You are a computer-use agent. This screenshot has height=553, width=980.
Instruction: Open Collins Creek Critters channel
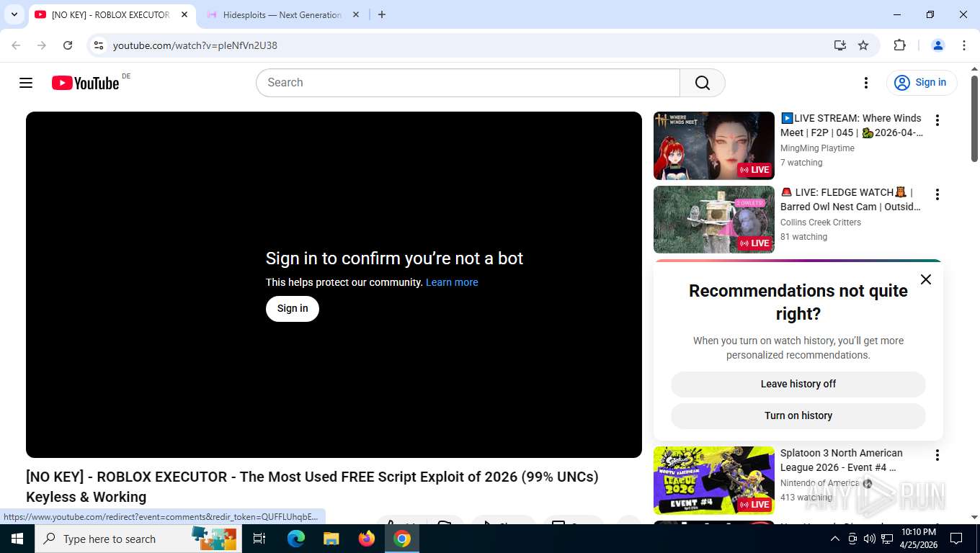tap(821, 222)
